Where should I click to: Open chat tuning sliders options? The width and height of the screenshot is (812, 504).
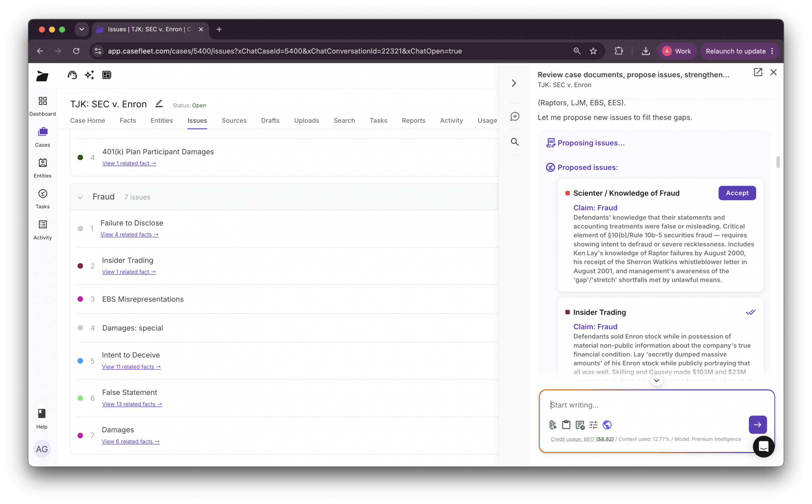593,425
